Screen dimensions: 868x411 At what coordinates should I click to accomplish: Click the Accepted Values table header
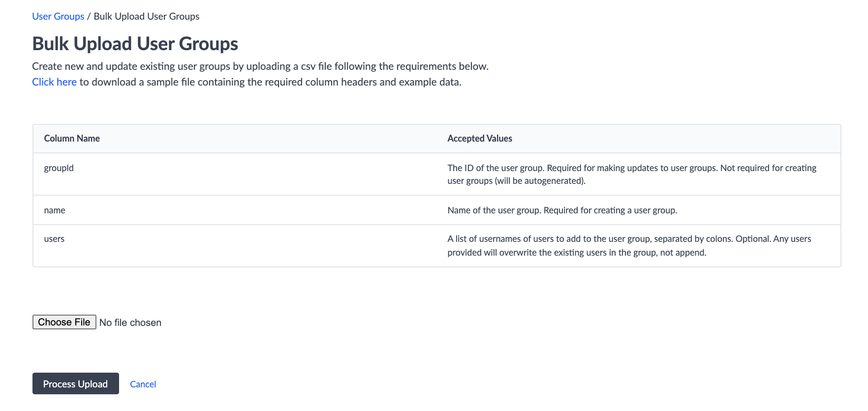click(480, 139)
